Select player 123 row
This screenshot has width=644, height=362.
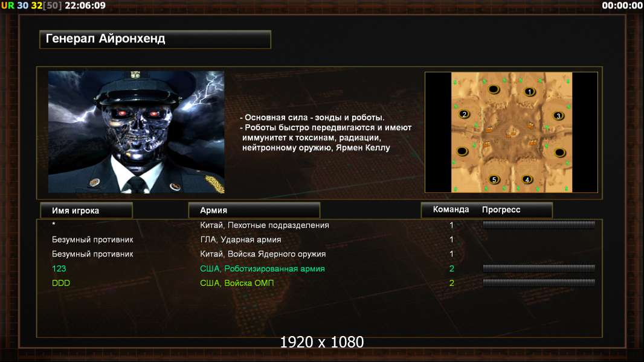(320, 268)
